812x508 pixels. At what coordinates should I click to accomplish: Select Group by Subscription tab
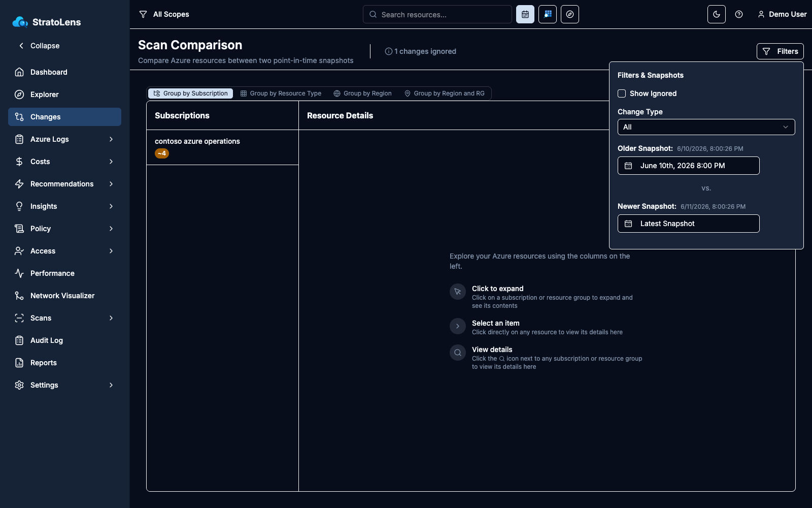190,93
